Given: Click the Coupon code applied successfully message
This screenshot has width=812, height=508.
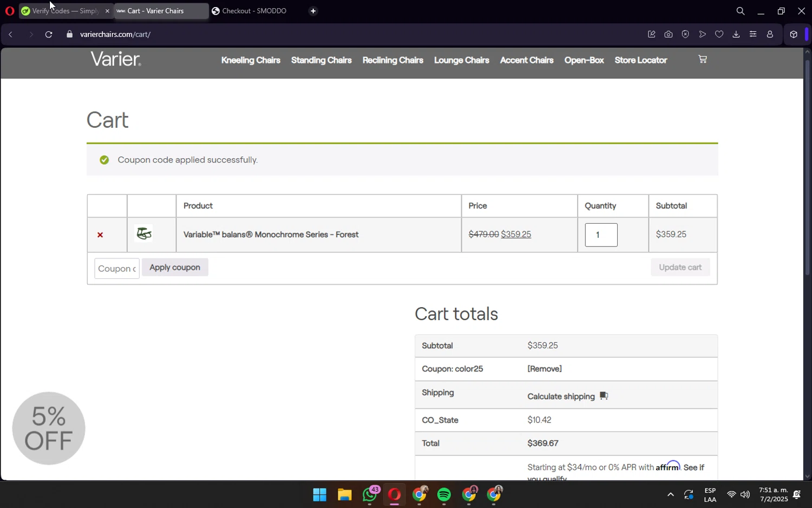Looking at the screenshot, I should 187,160.
